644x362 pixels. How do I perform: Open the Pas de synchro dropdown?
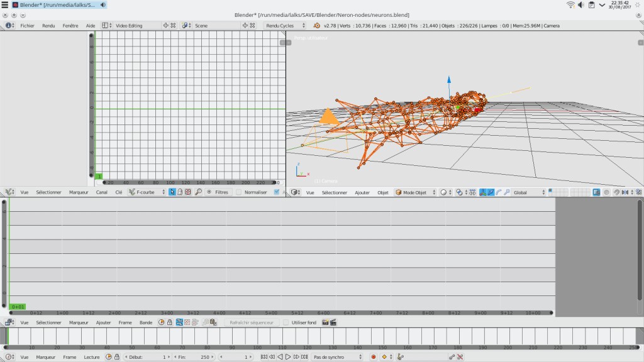(337, 357)
